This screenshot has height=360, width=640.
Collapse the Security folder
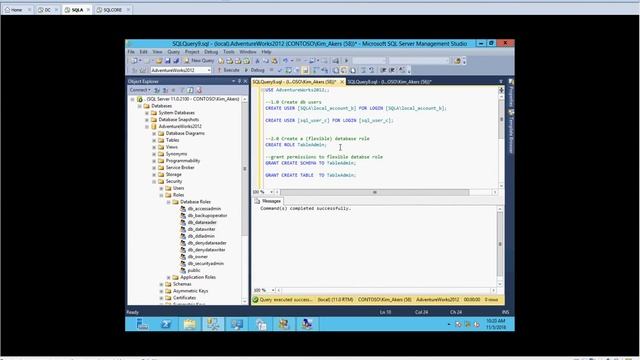[x=154, y=182]
